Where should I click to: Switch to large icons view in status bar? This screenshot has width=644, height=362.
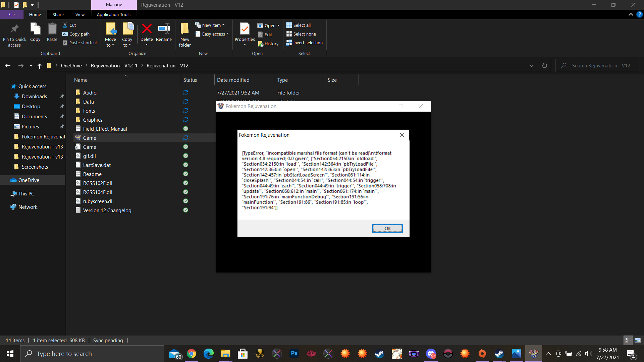pos(638,340)
